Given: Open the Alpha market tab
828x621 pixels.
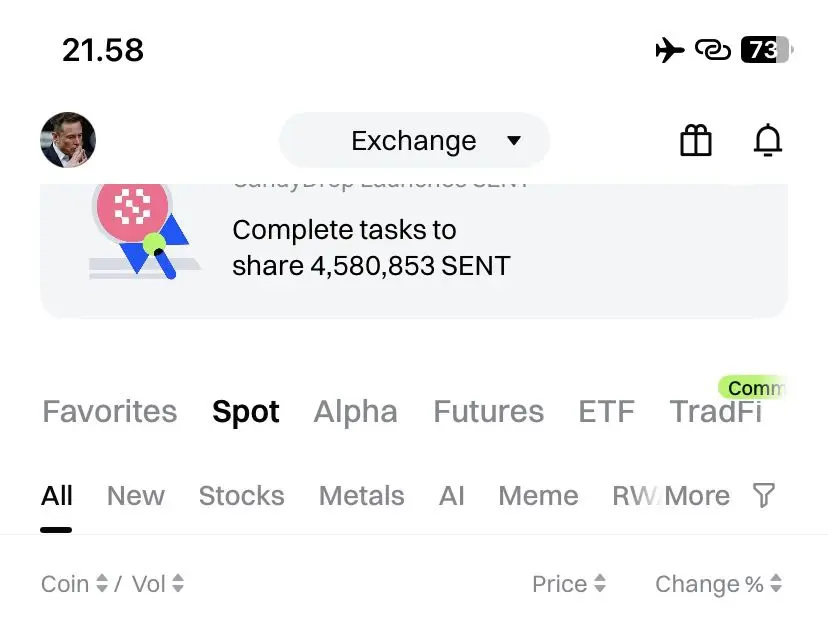Looking at the screenshot, I should point(355,411).
